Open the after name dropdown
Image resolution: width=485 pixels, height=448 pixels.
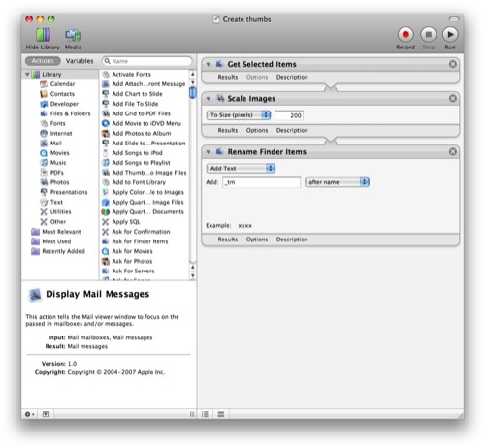[337, 182]
